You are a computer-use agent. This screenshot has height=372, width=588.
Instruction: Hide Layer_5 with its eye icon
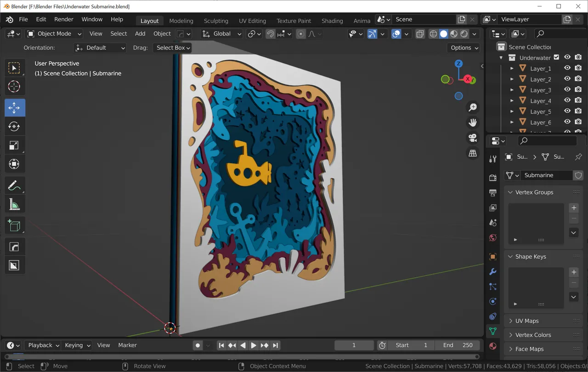pos(567,111)
